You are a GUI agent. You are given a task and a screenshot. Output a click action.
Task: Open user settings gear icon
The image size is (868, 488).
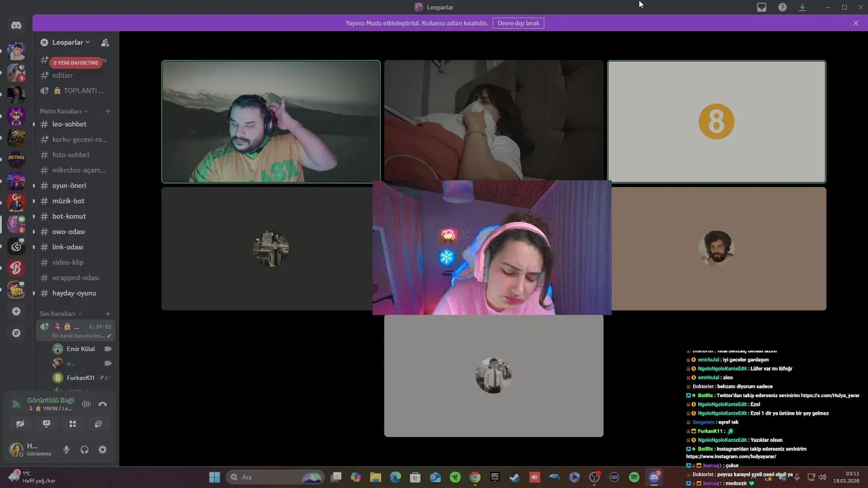point(102,449)
